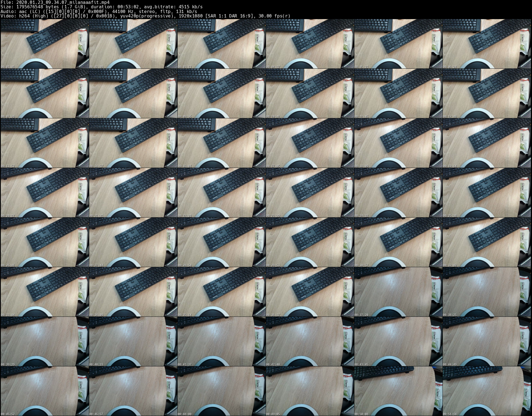532x416 pixels.
Task: Open the frame stamped 00:39:29
Action: pyautogui.click(x=45, y=341)
